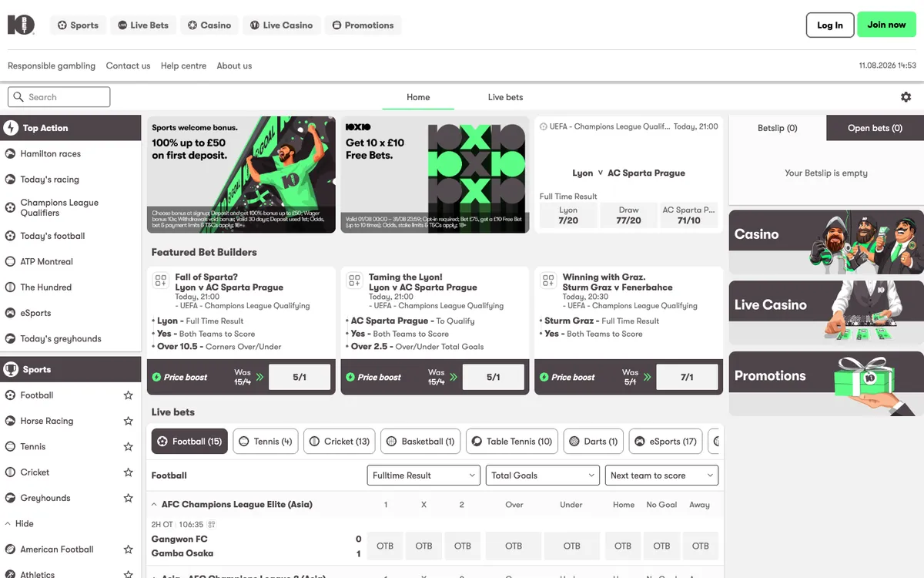Click the 10bet logo
The image size is (924, 578).
[x=21, y=25]
